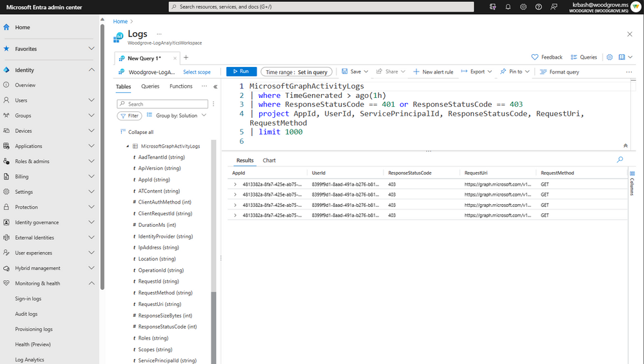Image resolution: width=644 pixels, height=364 pixels.
Task: Click the Groups icon in sidebar
Action: [x=6, y=115]
